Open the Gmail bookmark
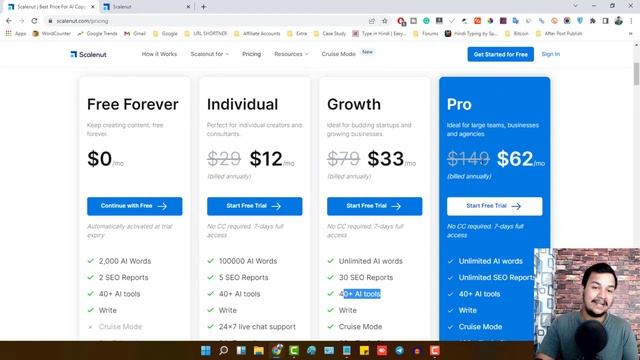Image resolution: width=640 pixels, height=360 pixels. pos(135,33)
